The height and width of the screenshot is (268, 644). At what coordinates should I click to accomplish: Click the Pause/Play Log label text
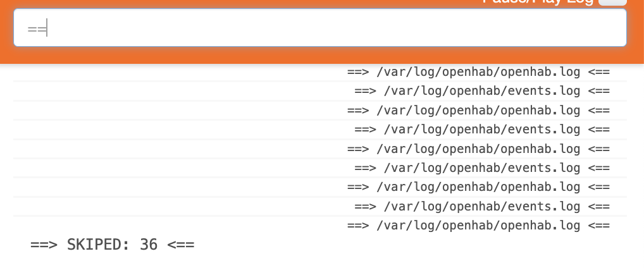(538, 2)
